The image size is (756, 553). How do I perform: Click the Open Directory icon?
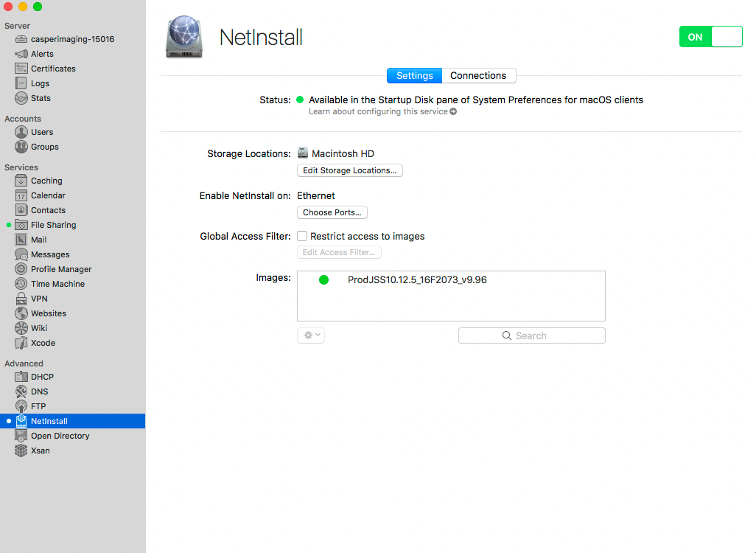coord(21,436)
